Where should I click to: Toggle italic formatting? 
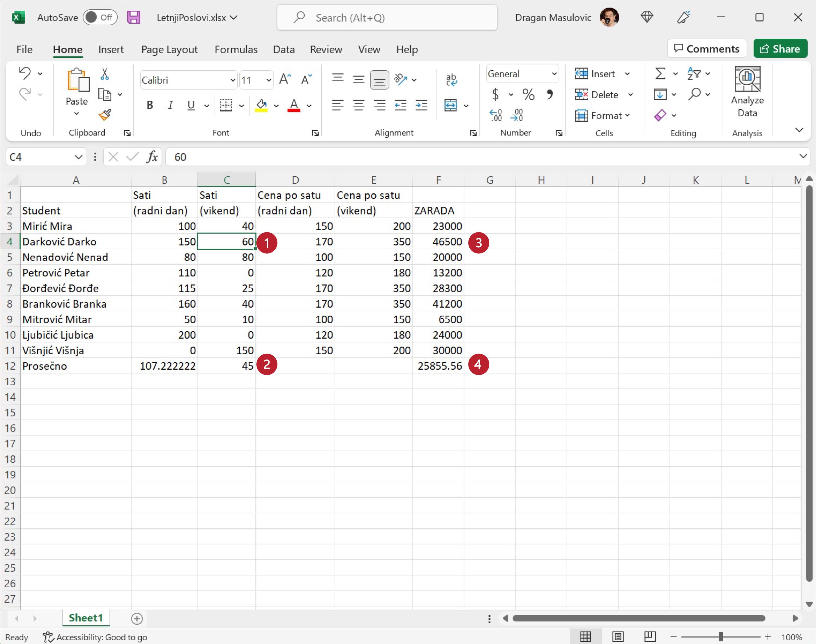170,105
